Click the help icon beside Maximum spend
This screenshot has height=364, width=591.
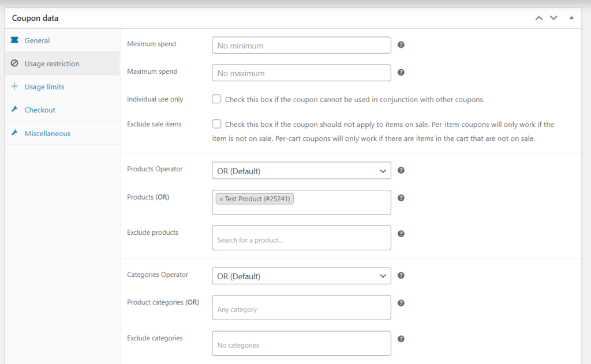(x=401, y=73)
